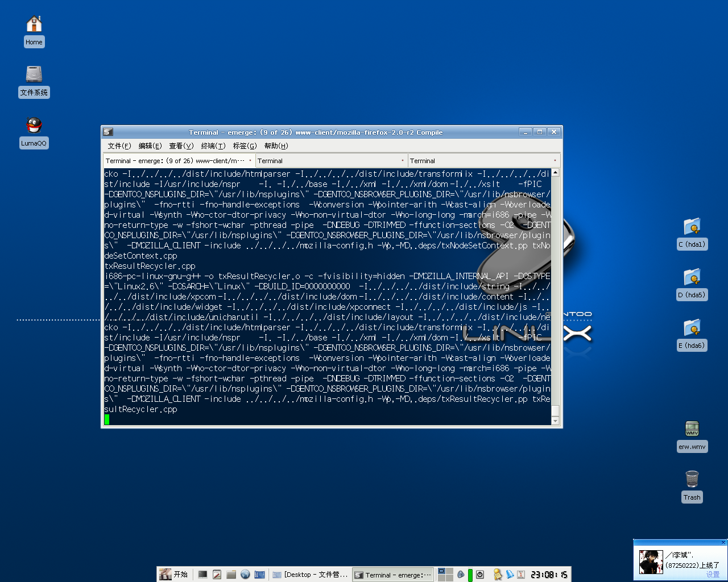Open the 编辑(E) menu
Image resolution: width=728 pixels, height=582 pixels.
click(x=150, y=146)
